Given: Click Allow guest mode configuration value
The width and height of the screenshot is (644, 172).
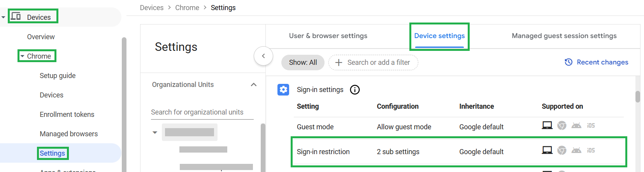Looking at the screenshot, I should tap(404, 127).
